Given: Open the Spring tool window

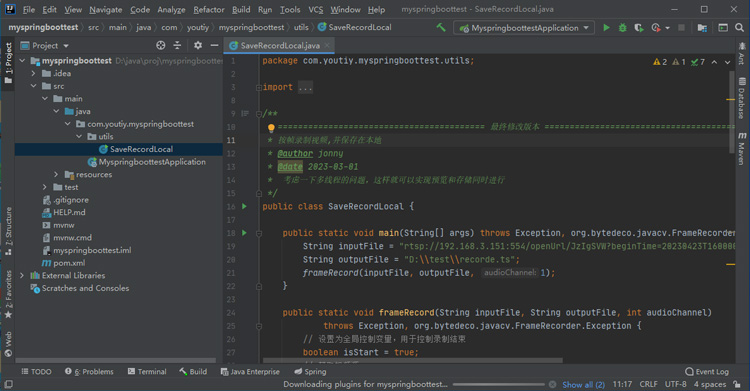Looking at the screenshot, I should 310,372.
